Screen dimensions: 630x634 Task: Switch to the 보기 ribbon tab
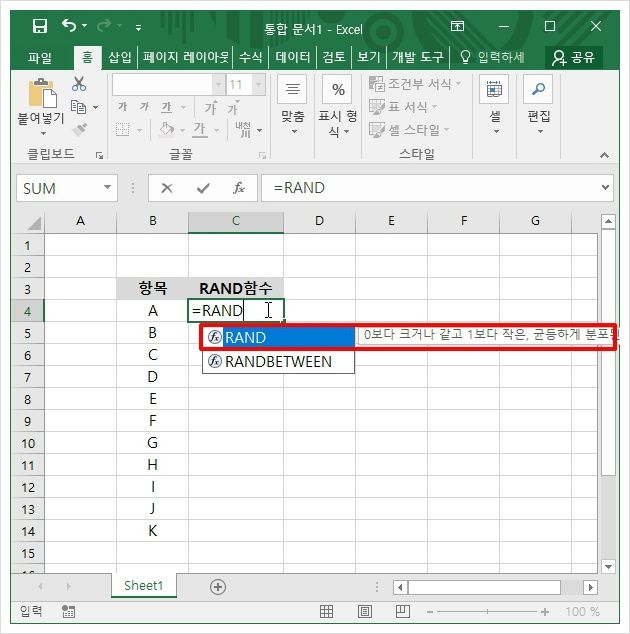369,57
